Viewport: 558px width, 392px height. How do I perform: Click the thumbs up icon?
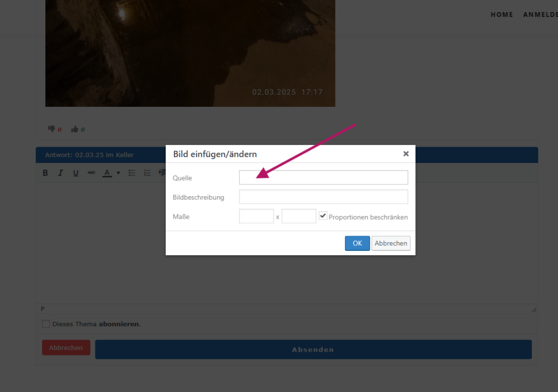(x=75, y=129)
